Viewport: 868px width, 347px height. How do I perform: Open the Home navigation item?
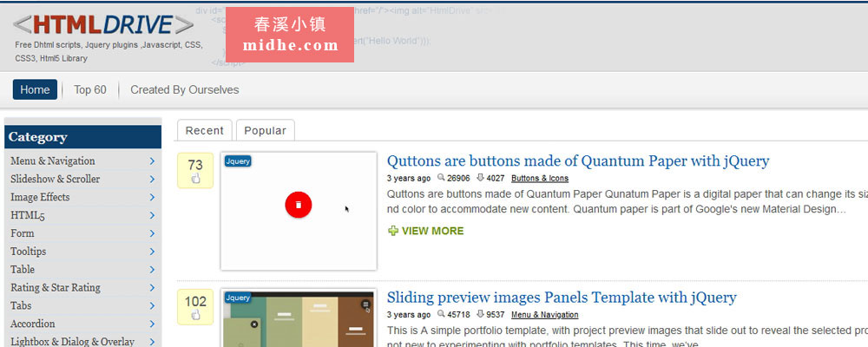(35, 89)
